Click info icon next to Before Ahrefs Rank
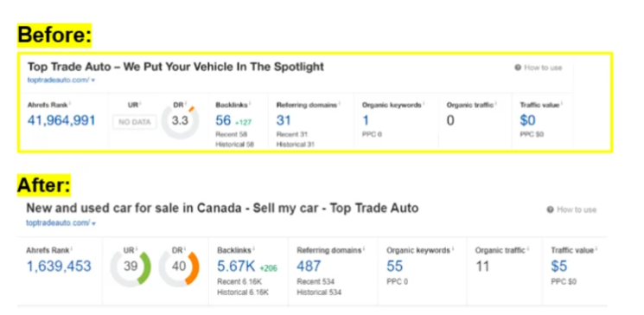This screenshot has width=644, height=315. coord(70,103)
